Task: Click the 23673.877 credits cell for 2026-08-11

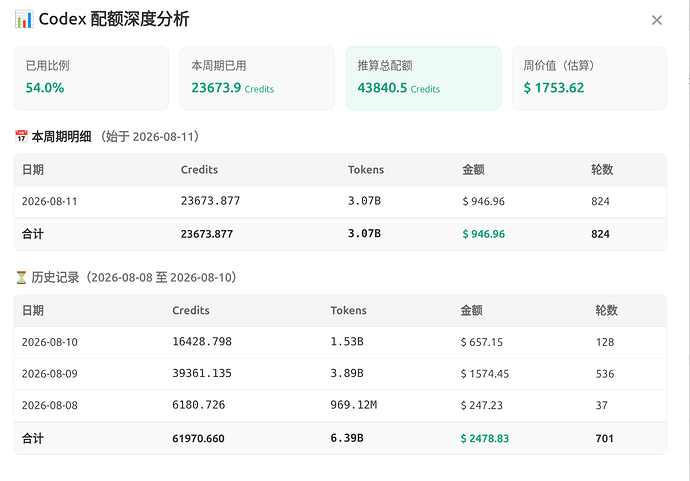Action: tap(210, 201)
